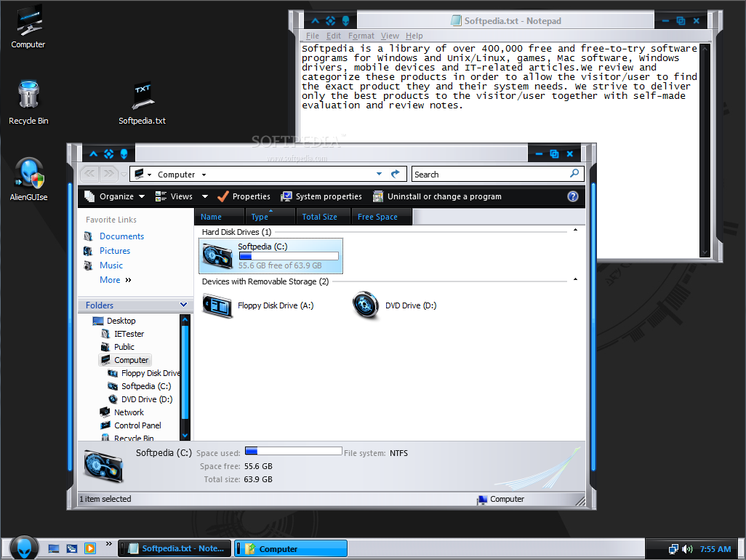Open address bar history dropdown
The height and width of the screenshot is (560, 746).
(380, 174)
